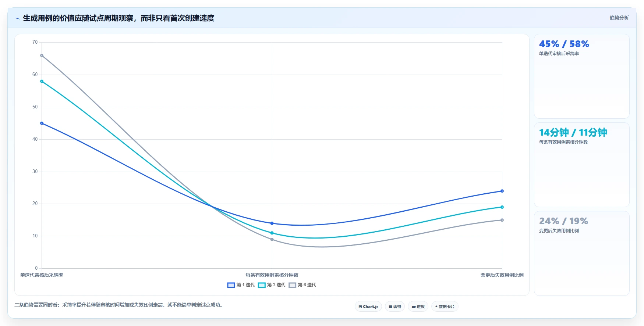Toggle the 第 1 迭代 legend swatch

pyautogui.click(x=231, y=285)
